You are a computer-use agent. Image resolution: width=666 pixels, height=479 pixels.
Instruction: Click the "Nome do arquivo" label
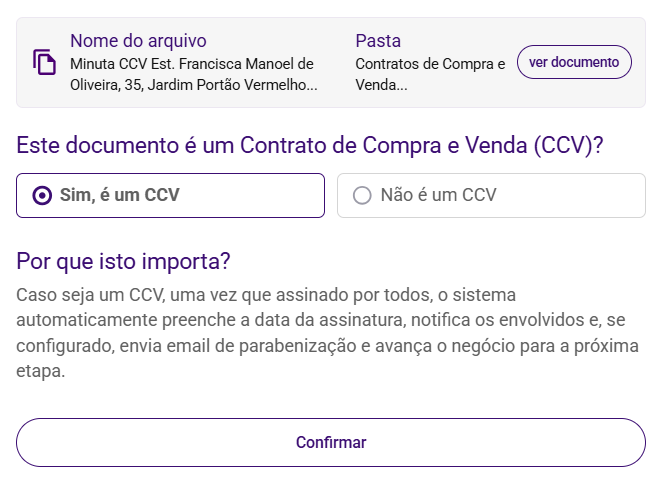138,41
